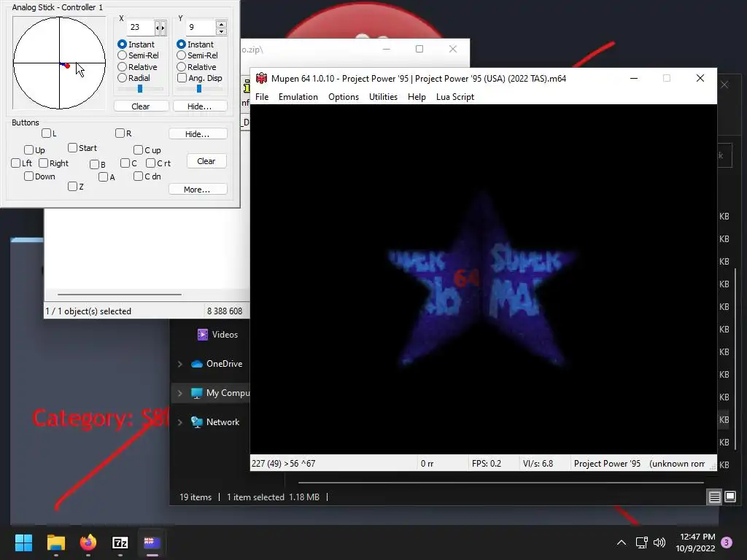Click the Videos folder icon
The width and height of the screenshot is (747, 560).
[203, 334]
